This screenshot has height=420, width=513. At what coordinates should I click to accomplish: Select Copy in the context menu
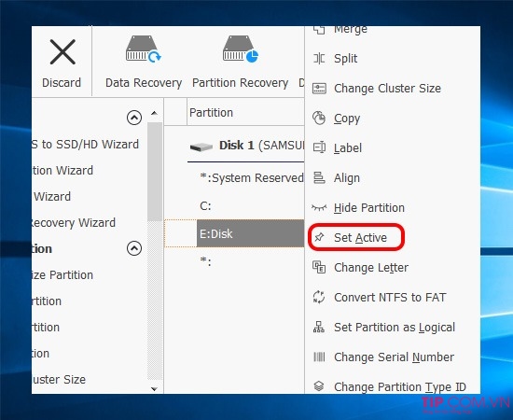[x=347, y=119]
